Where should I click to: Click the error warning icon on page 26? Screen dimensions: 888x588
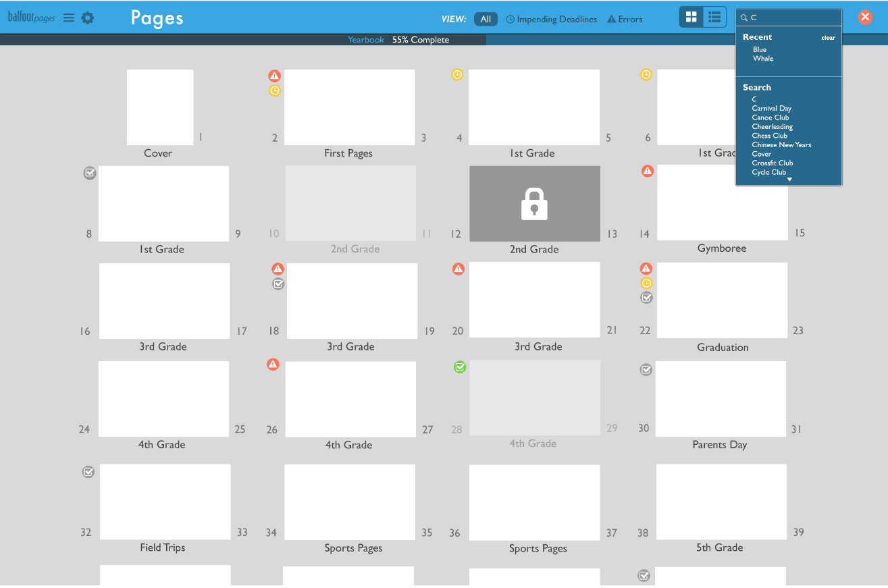coord(273,365)
